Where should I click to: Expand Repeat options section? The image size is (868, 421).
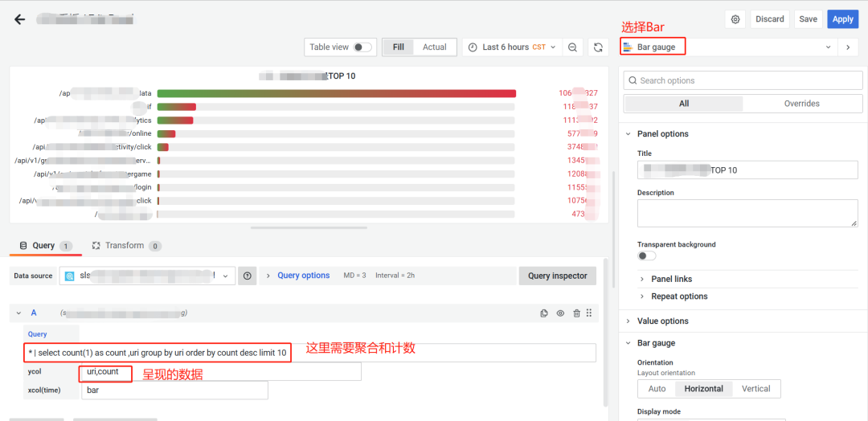tap(678, 296)
